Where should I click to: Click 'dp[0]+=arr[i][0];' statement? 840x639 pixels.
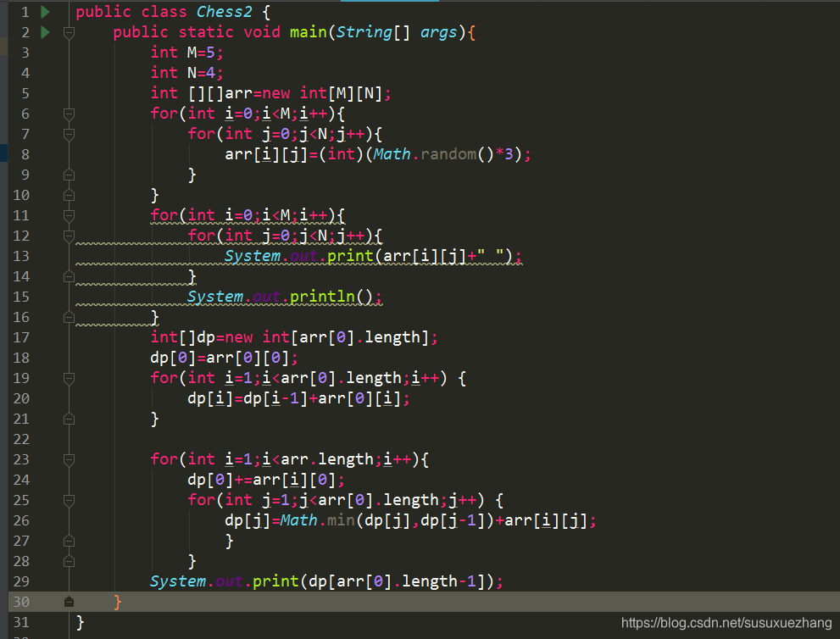tap(265, 480)
